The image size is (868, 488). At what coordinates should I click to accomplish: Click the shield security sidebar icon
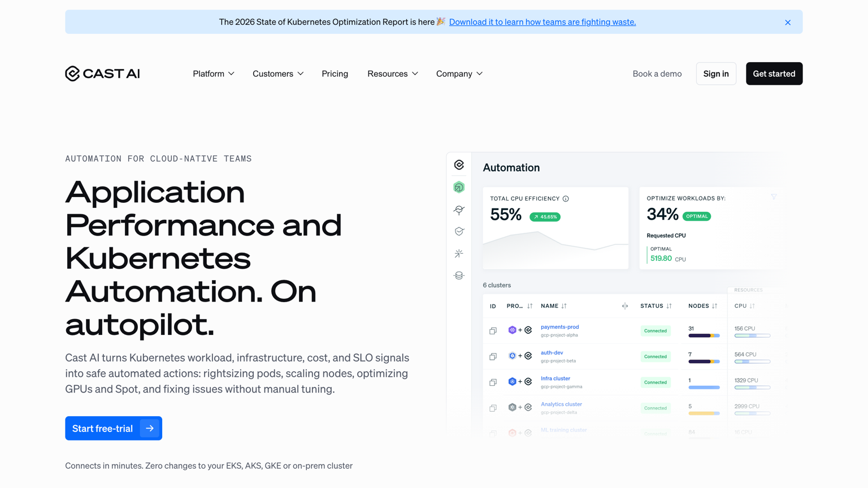(x=459, y=232)
